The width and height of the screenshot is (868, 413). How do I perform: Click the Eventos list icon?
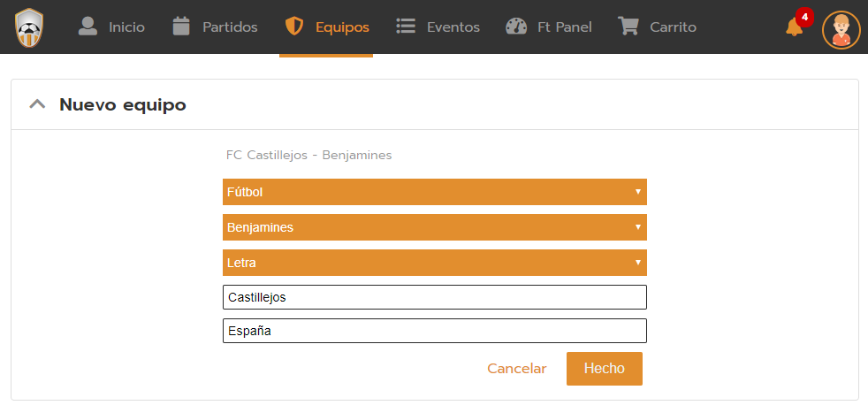point(406,27)
